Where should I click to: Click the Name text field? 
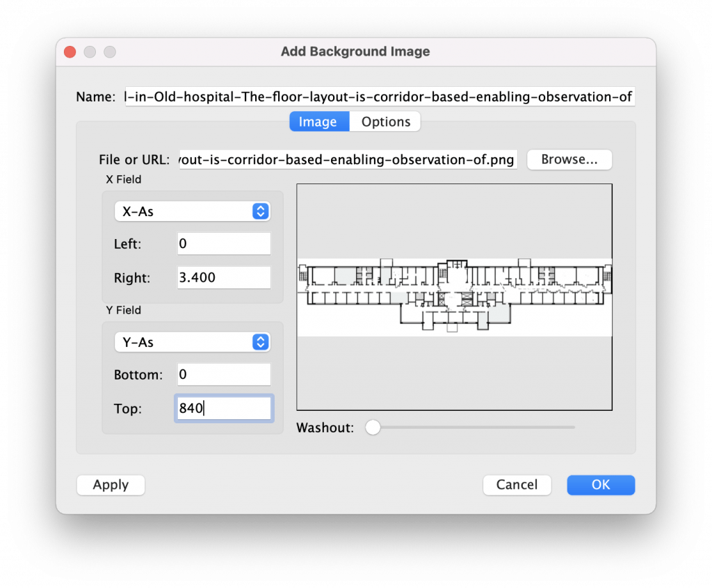point(378,97)
